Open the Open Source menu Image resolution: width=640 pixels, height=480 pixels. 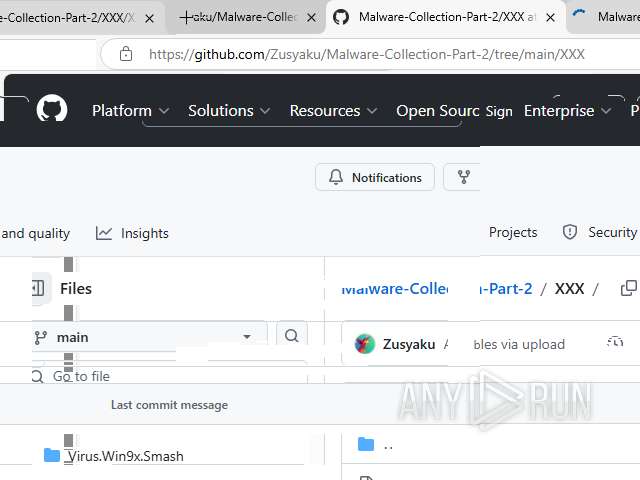tap(437, 111)
